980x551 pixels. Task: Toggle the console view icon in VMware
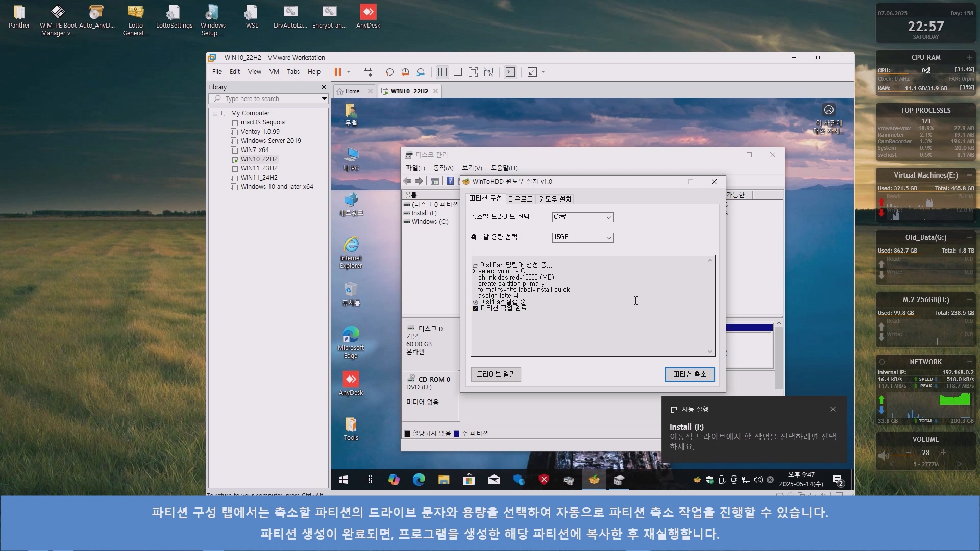510,72
